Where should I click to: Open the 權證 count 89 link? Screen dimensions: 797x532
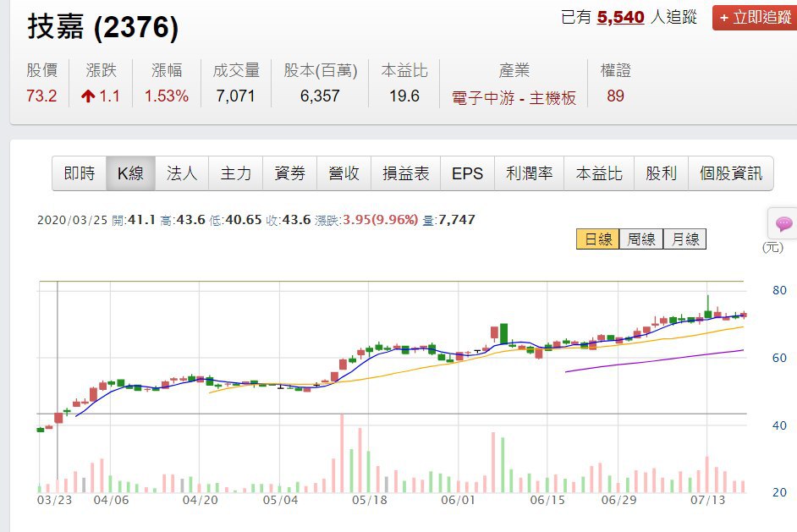615,96
